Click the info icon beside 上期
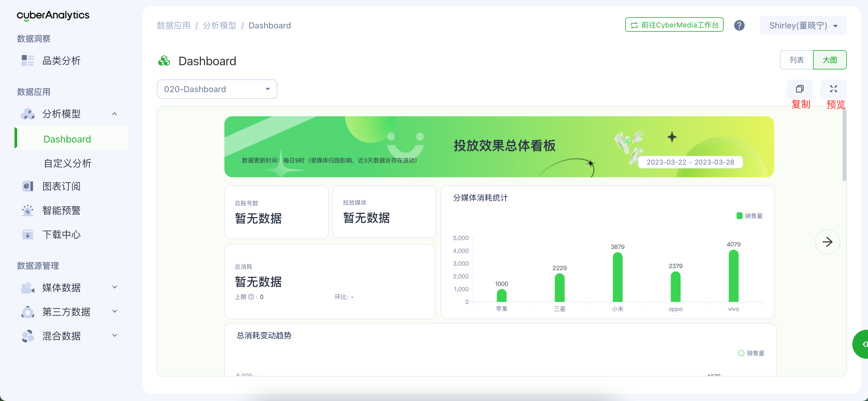 251,297
